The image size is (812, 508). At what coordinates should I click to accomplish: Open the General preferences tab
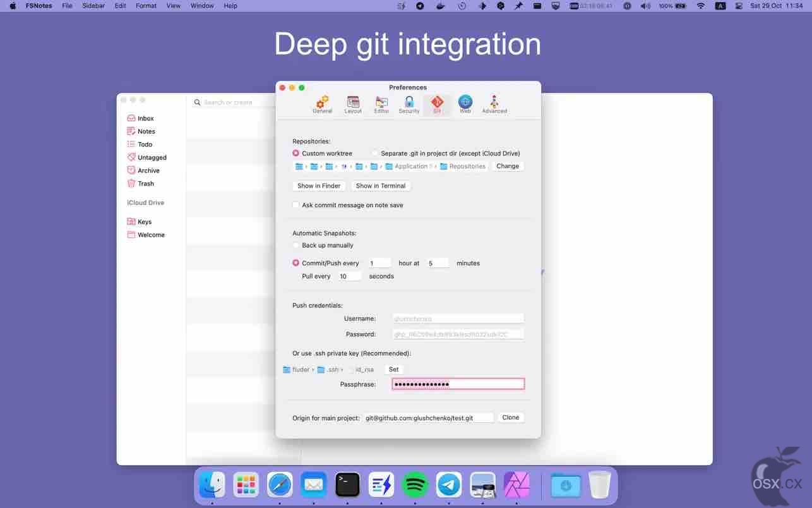click(x=322, y=105)
